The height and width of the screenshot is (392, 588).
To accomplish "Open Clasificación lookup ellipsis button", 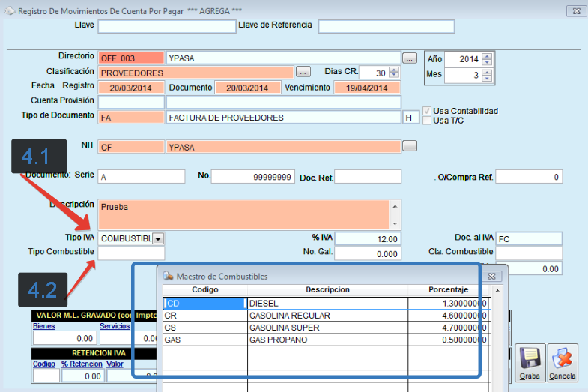I will coord(303,73).
